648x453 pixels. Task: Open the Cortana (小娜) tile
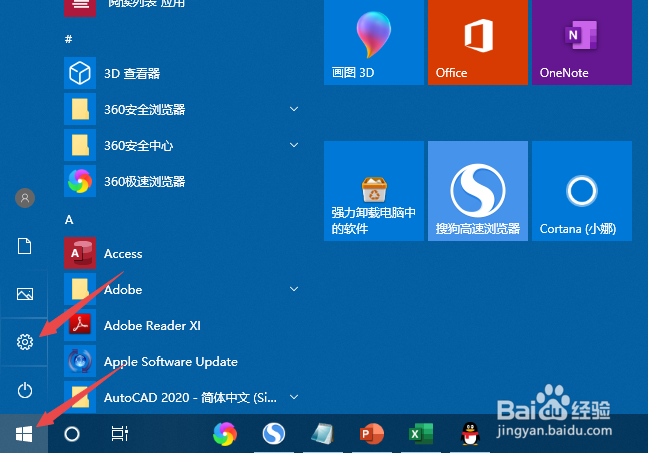[x=582, y=191]
